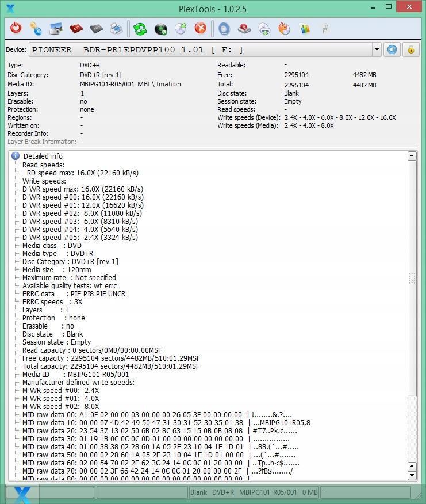Click the blue tray arrow button beside device
This screenshot has height=504, width=426.
(x=392, y=49)
